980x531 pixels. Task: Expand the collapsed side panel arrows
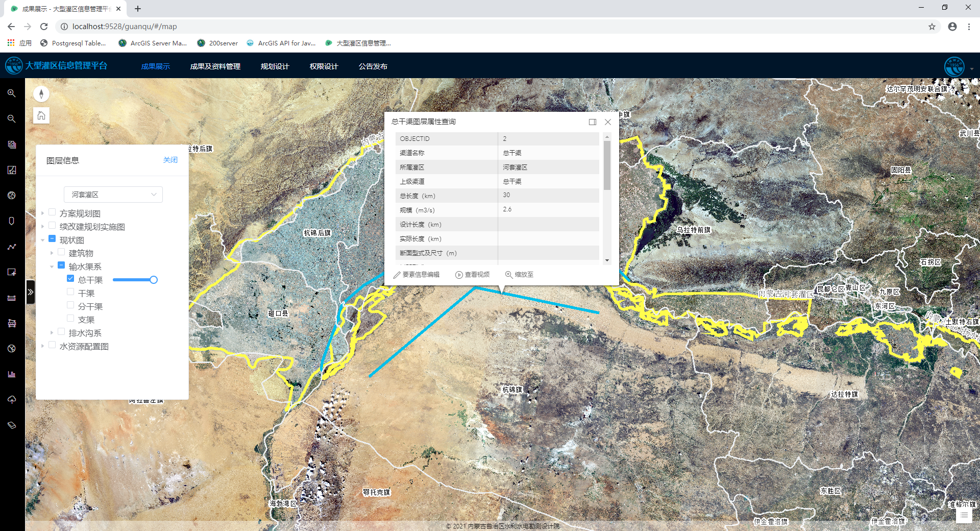click(x=31, y=292)
